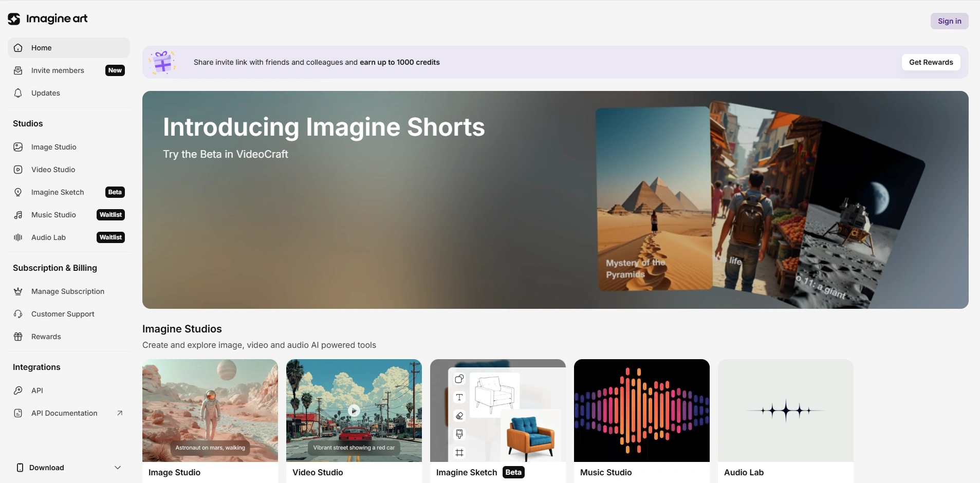Viewport: 980px width, 483px height.
Task: Click the Rewards gift icon in sidebar
Action: tap(18, 337)
